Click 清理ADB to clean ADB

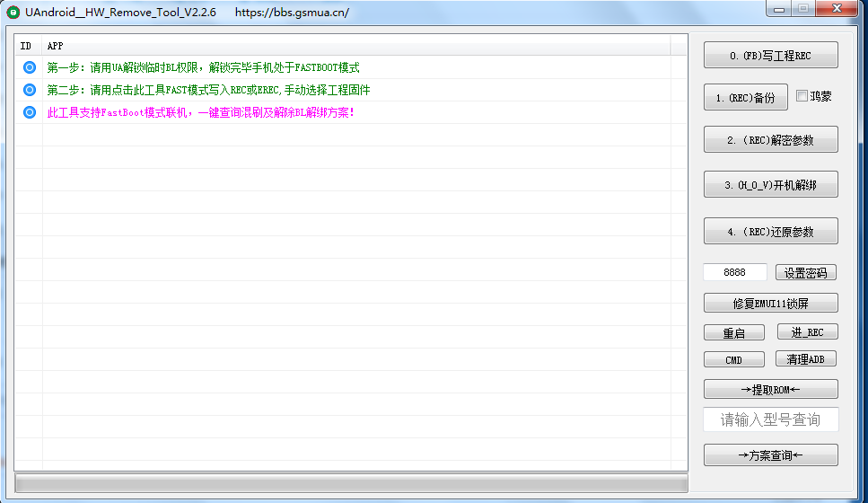pos(805,359)
